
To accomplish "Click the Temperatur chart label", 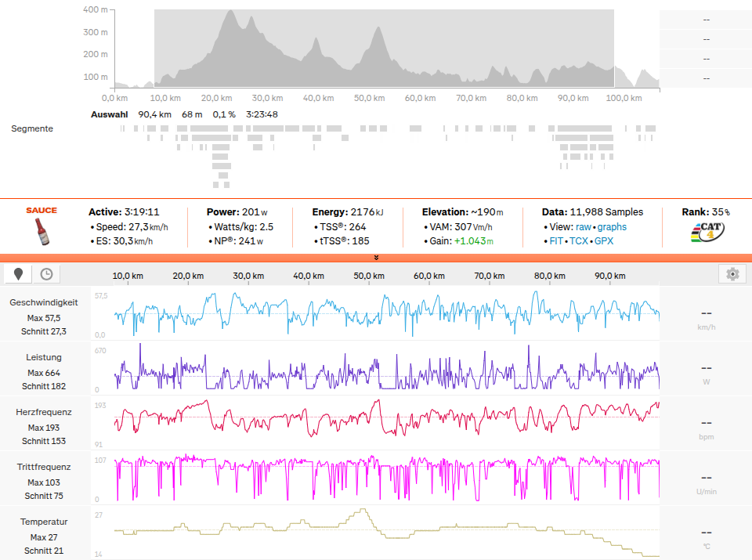I will click(x=44, y=522).
